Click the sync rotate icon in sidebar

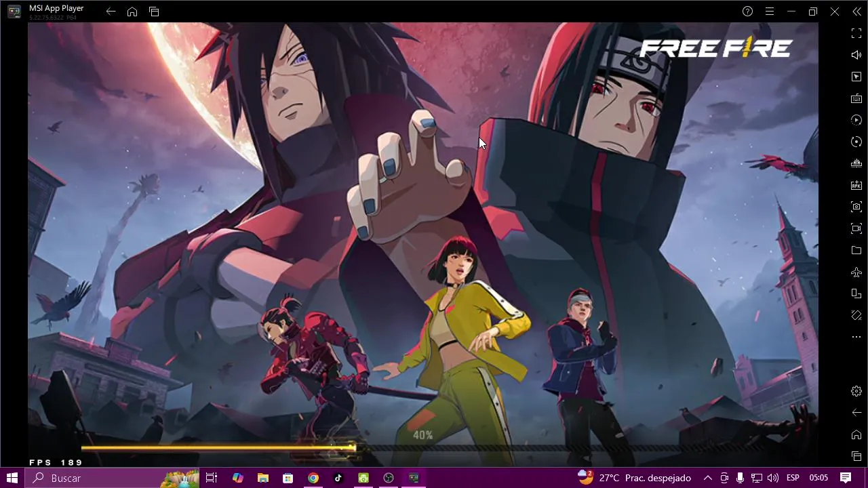856,142
